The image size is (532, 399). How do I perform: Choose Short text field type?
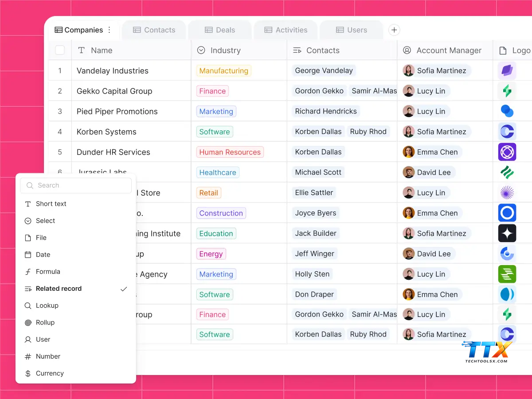click(x=76, y=204)
